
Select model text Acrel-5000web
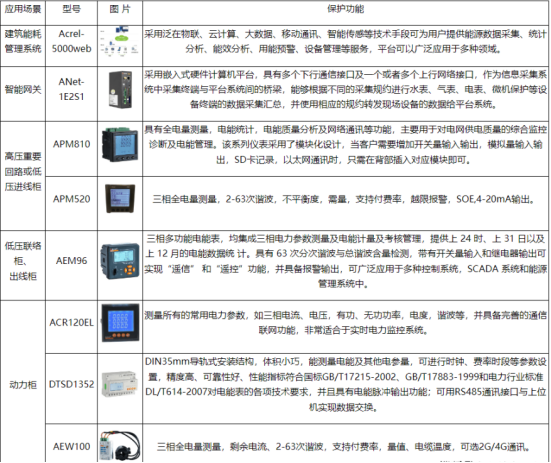coord(71,41)
